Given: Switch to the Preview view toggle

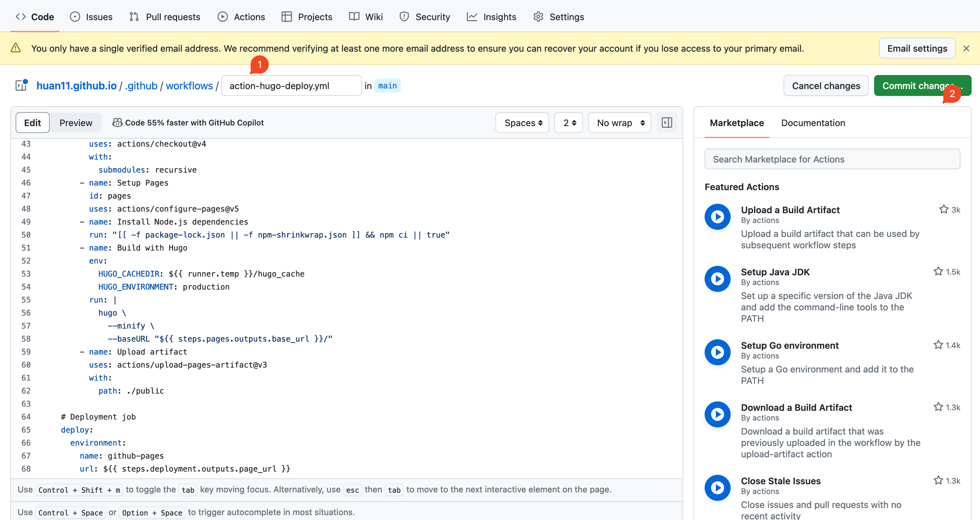Looking at the screenshot, I should tap(76, 123).
